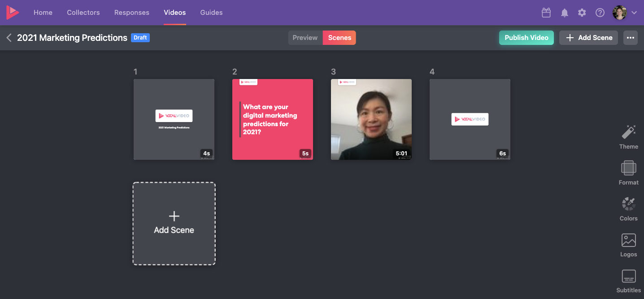Open the three-dot more options menu

(x=631, y=38)
